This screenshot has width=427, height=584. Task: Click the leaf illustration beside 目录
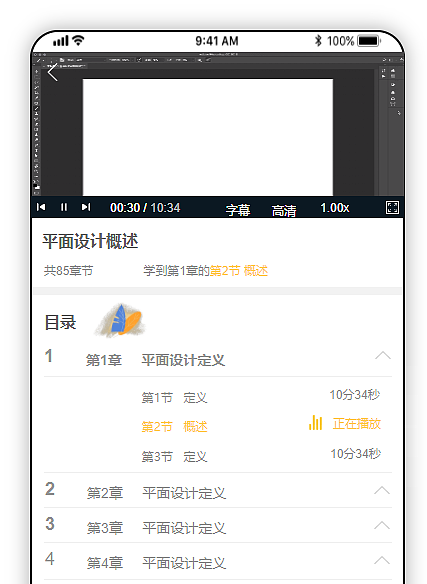coord(121,320)
